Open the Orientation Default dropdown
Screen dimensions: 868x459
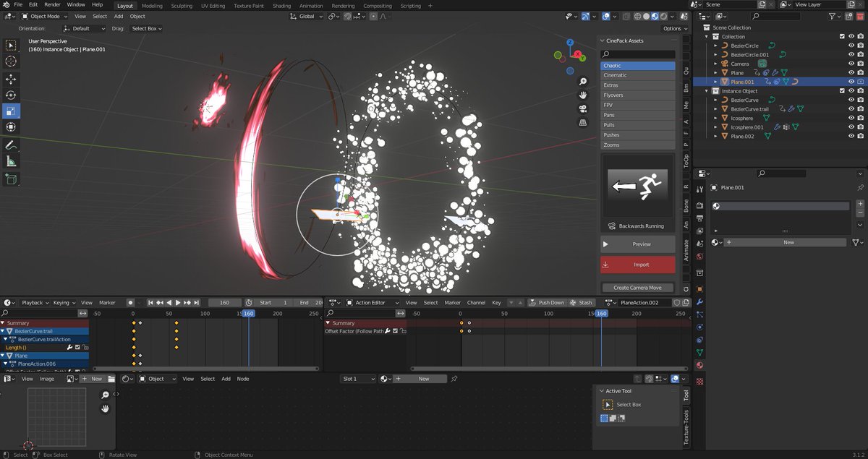point(85,28)
